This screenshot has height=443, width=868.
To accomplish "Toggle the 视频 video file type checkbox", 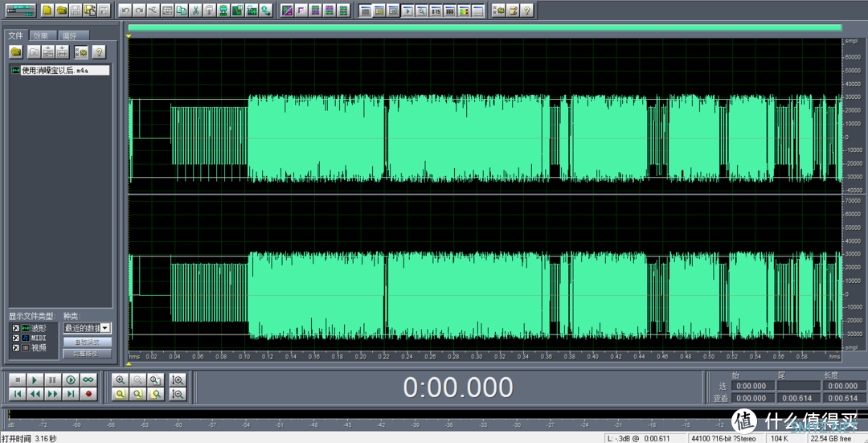I will [15, 348].
